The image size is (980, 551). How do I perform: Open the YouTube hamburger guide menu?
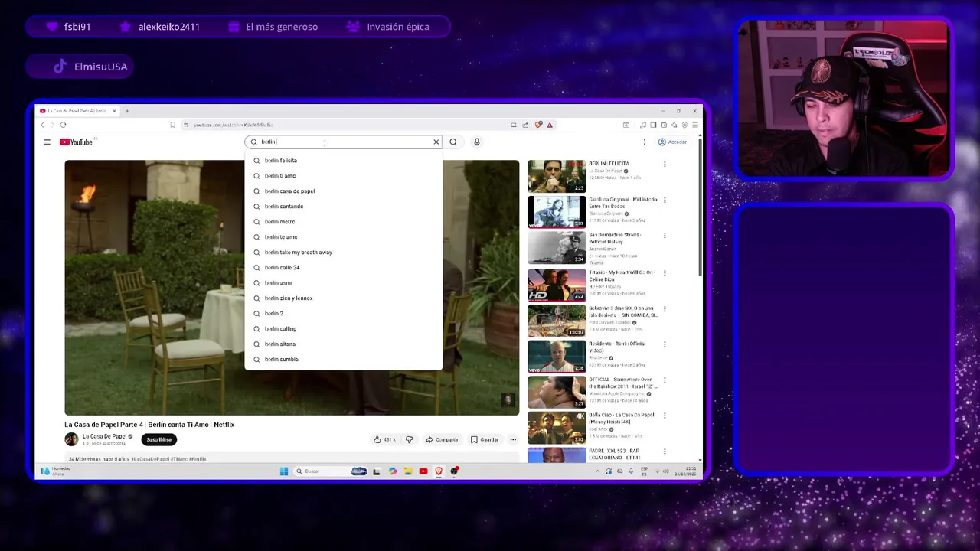(x=47, y=142)
